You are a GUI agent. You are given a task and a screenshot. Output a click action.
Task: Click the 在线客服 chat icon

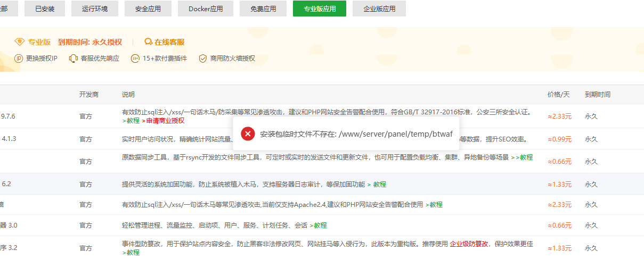point(149,42)
